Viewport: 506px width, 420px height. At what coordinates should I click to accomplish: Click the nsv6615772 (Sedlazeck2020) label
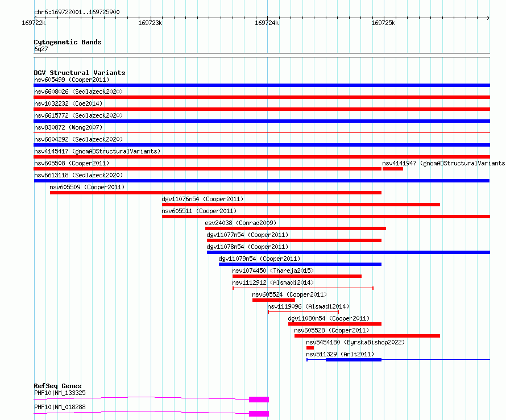(78, 115)
